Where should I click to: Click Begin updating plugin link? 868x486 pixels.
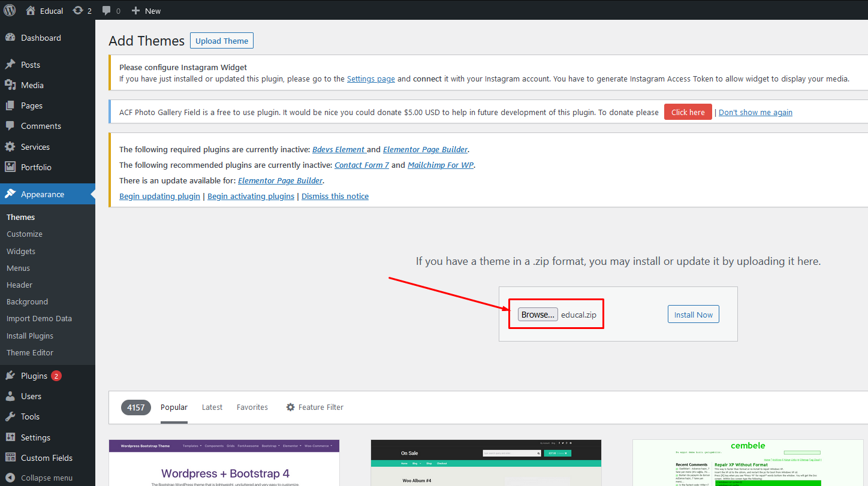point(159,196)
